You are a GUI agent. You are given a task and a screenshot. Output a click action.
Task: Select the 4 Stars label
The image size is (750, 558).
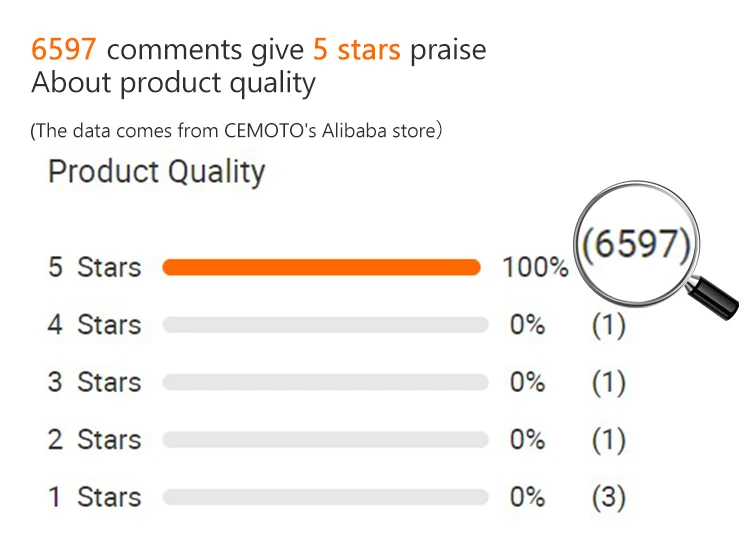(x=95, y=325)
